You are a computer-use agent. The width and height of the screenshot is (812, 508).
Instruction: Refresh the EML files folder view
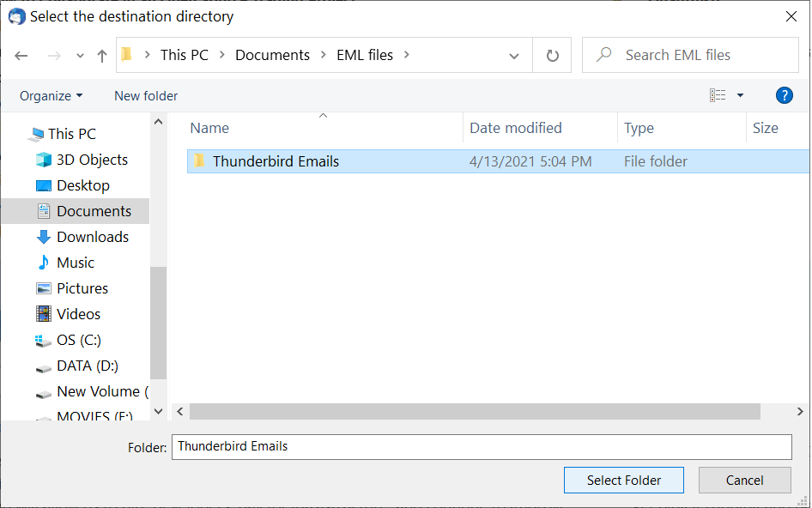(x=553, y=56)
